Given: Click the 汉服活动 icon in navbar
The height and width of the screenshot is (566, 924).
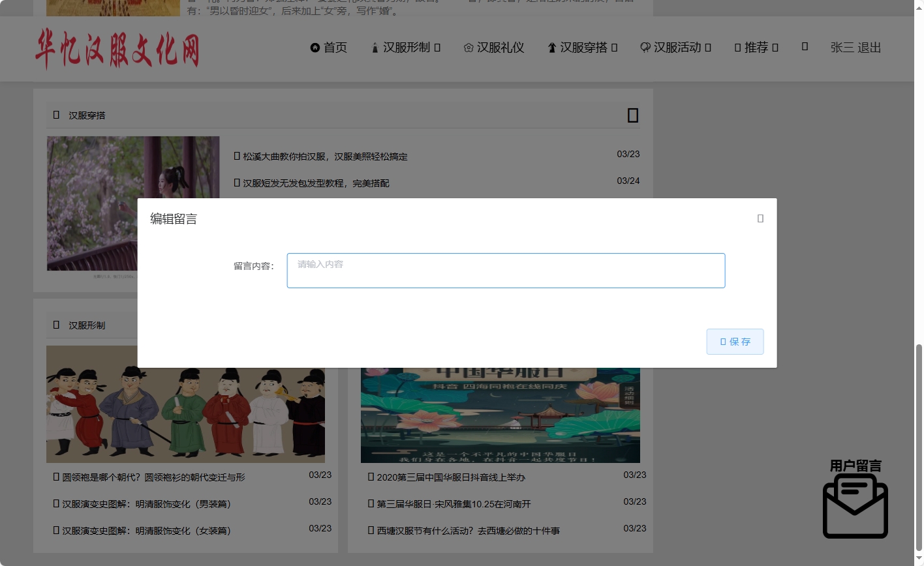Looking at the screenshot, I should click(645, 48).
